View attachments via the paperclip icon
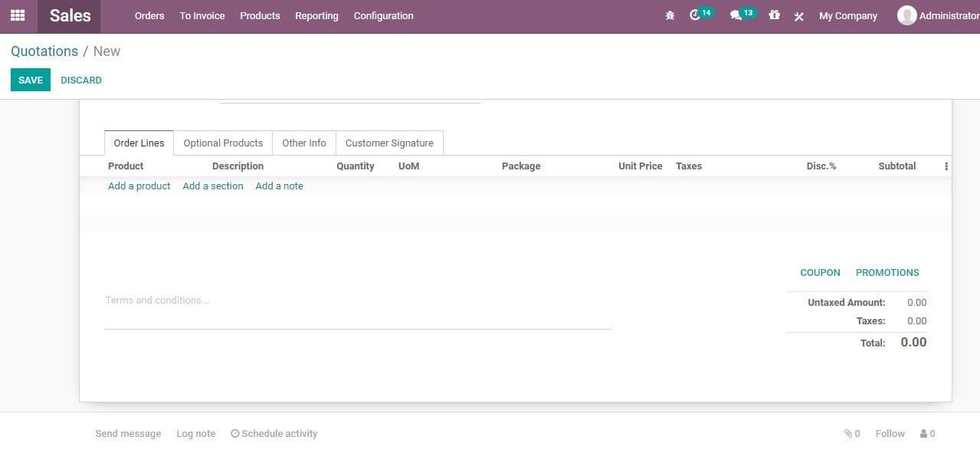This screenshot has width=980, height=450. click(847, 433)
